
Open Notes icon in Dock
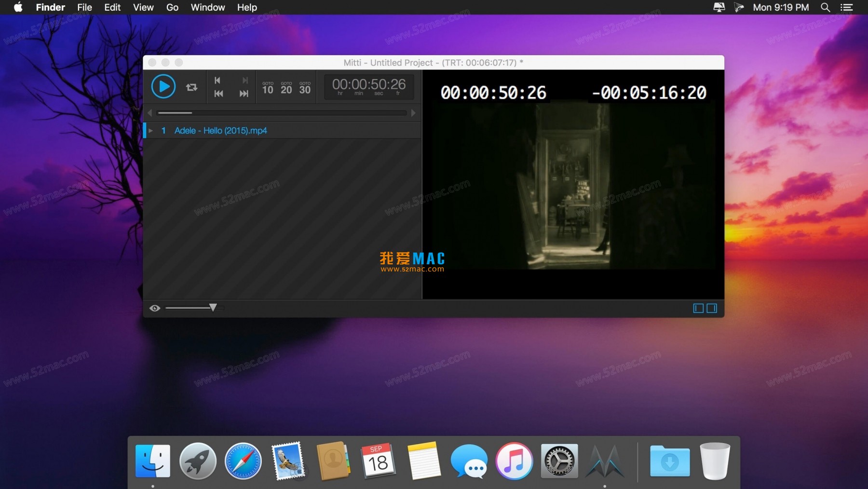point(424,461)
